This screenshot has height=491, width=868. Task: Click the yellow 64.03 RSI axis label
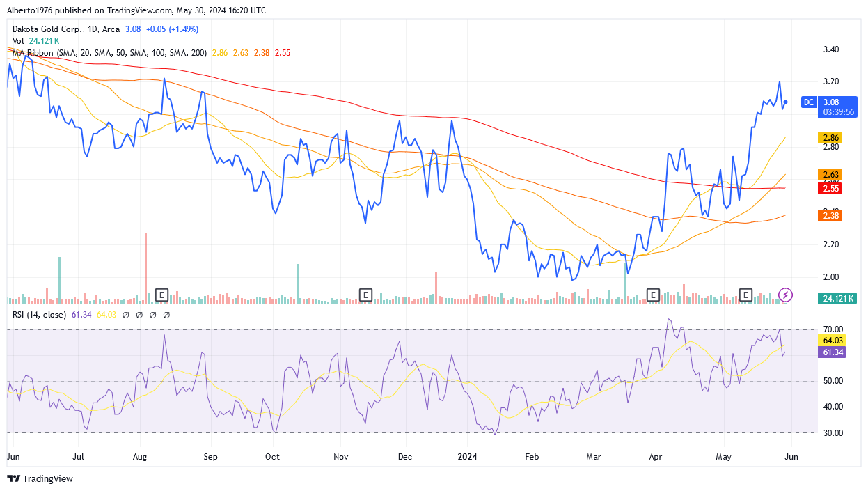[x=832, y=341]
